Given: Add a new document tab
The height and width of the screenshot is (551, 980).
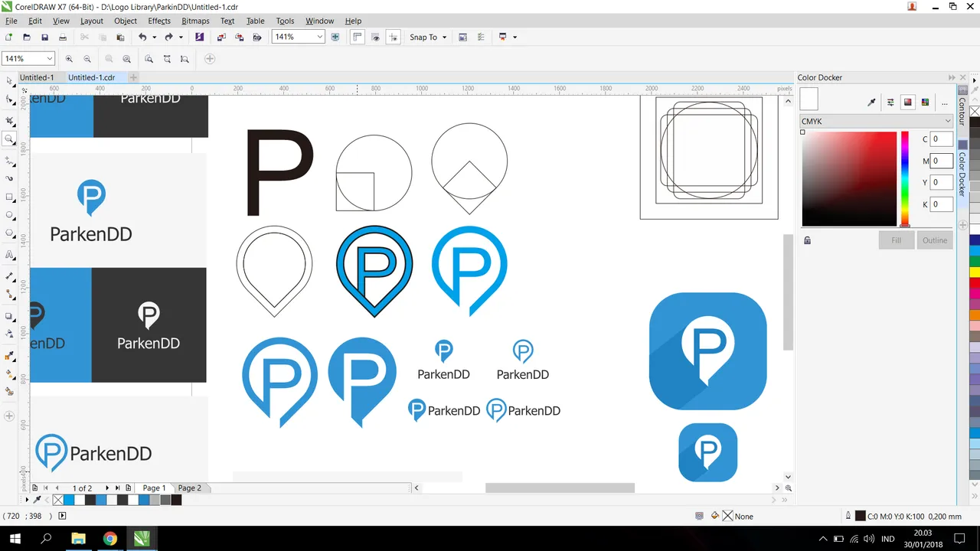Looking at the screenshot, I should click(133, 77).
